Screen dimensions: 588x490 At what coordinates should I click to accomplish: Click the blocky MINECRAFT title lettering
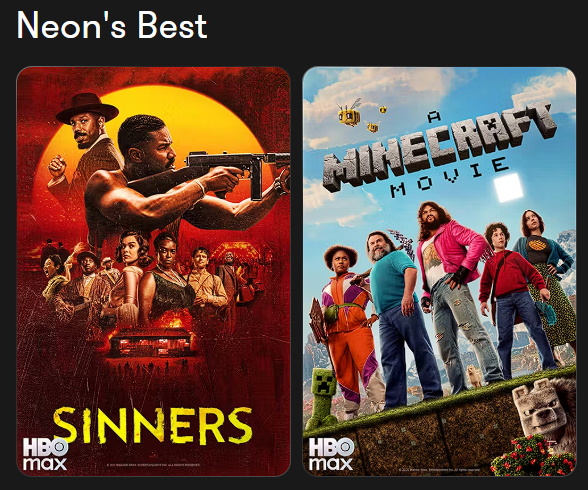[x=439, y=146]
